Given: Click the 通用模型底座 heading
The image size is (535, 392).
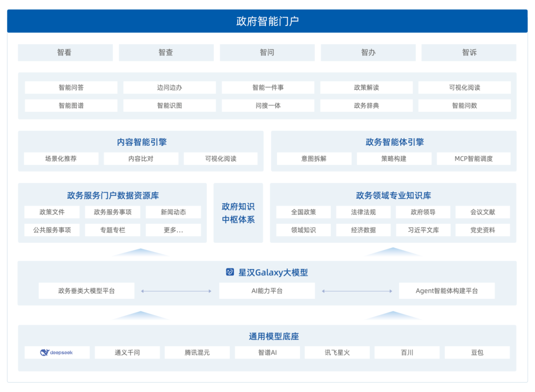Looking at the screenshot, I should pyautogui.click(x=273, y=336).
